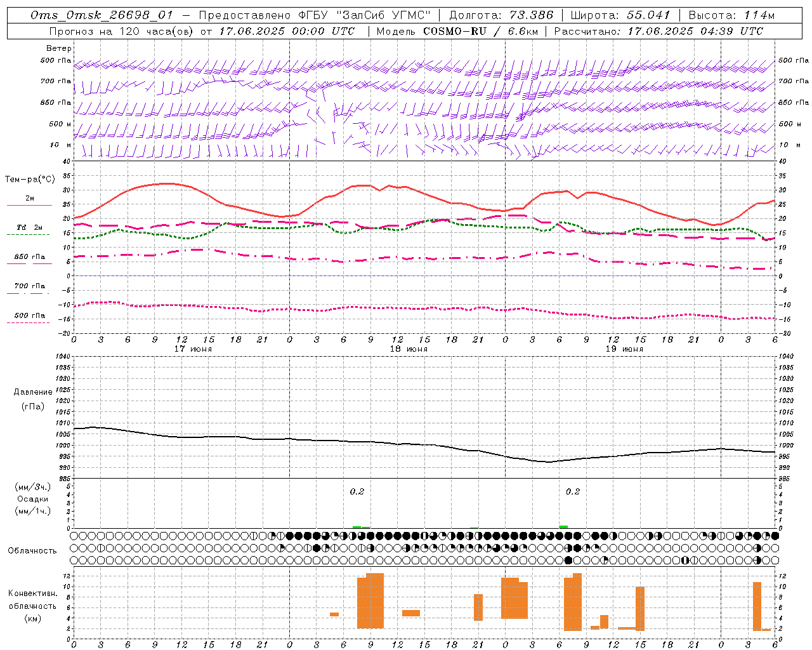The image size is (812, 650).
Task: Click the Td 2м dew point legend entry
Action: click(x=30, y=227)
